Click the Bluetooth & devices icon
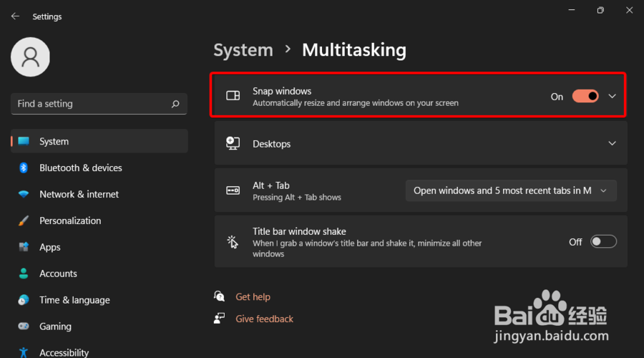Viewport: 644px width, 358px height. point(24,168)
